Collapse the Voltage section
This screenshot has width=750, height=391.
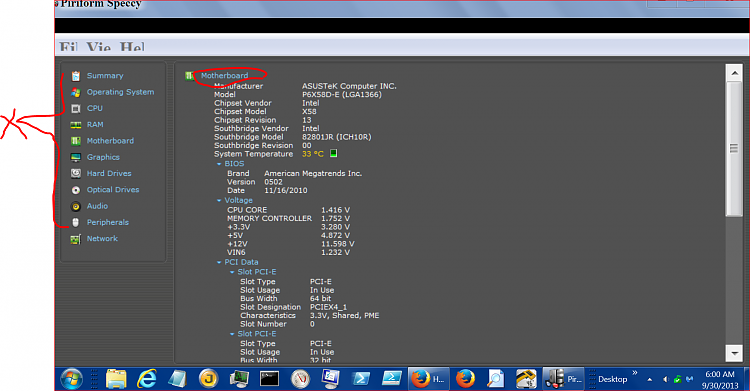pos(219,201)
